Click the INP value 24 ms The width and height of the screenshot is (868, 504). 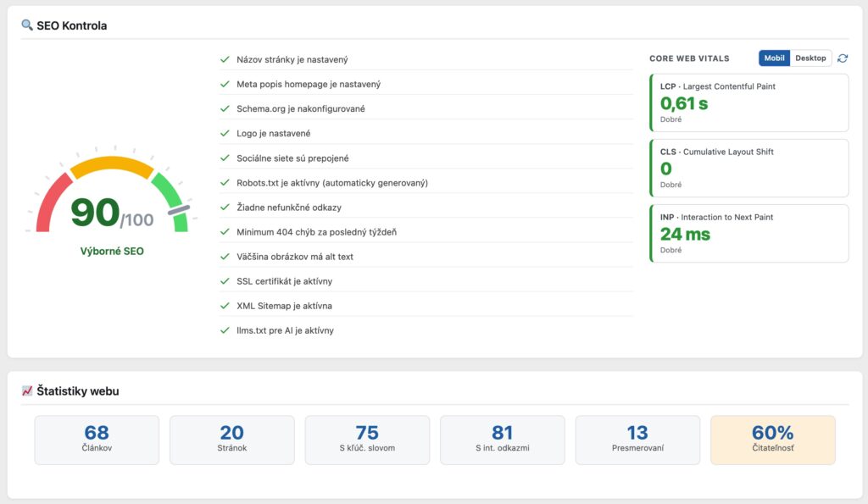(685, 234)
